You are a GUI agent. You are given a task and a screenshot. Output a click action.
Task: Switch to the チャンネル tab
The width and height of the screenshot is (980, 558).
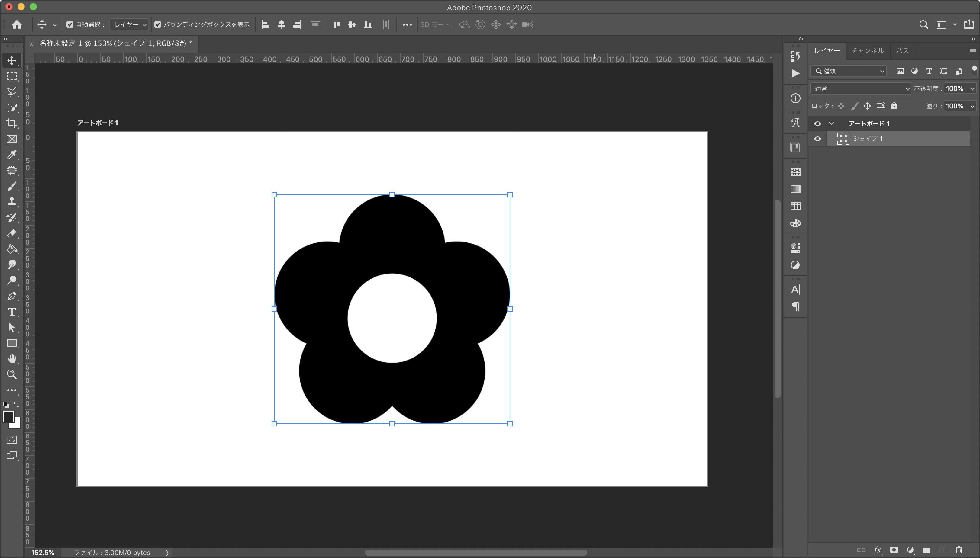pyautogui.click(x=867, y=51)
